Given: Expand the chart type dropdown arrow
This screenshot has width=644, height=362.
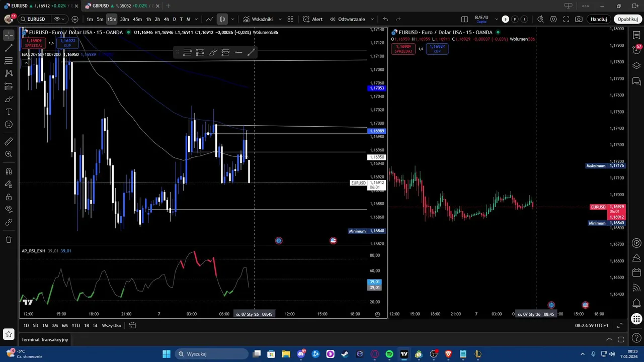Looking at the screenshot, I should click(x=232, y=19).
